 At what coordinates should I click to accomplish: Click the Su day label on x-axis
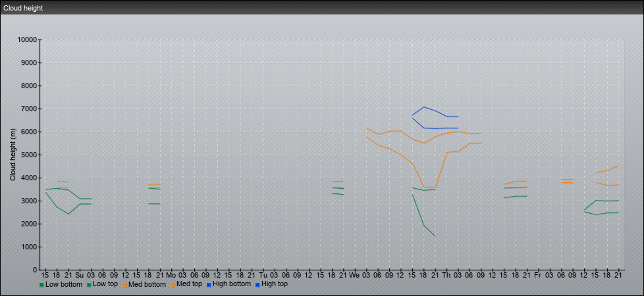point(80,275)
